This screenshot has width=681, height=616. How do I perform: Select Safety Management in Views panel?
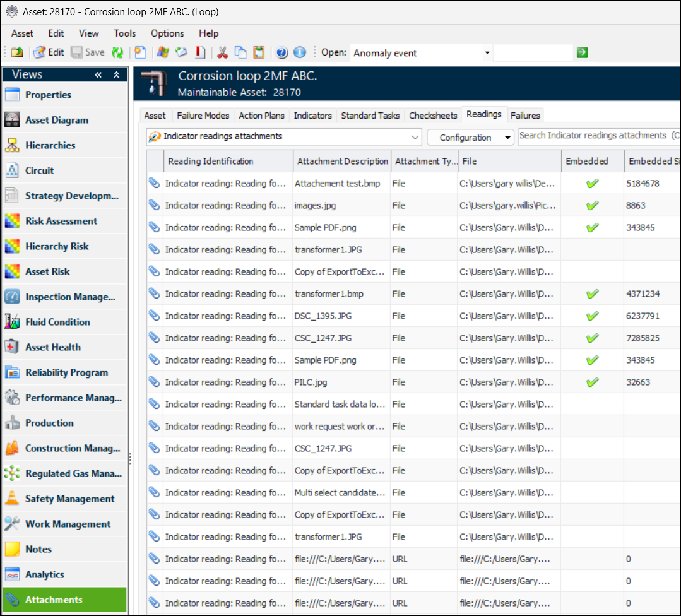69,499
